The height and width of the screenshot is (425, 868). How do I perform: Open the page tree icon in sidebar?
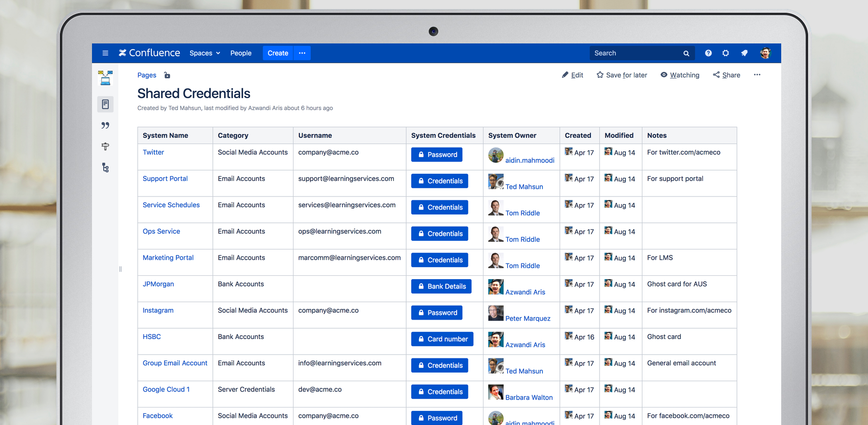[105, 168]
